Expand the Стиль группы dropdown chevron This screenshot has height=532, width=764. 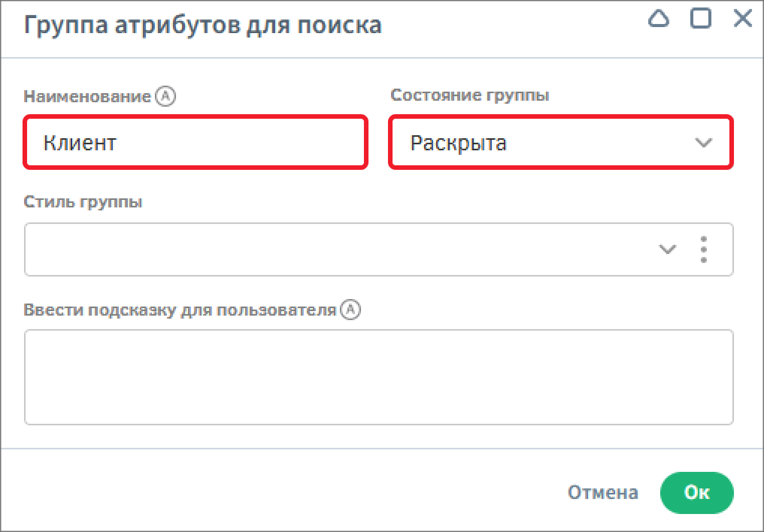coord(667,249)
